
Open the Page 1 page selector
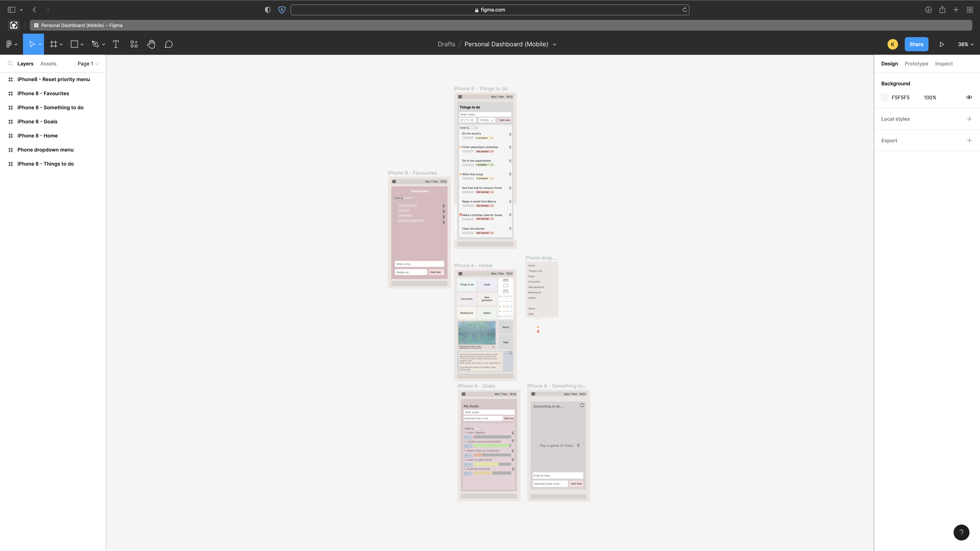point(87,64)
